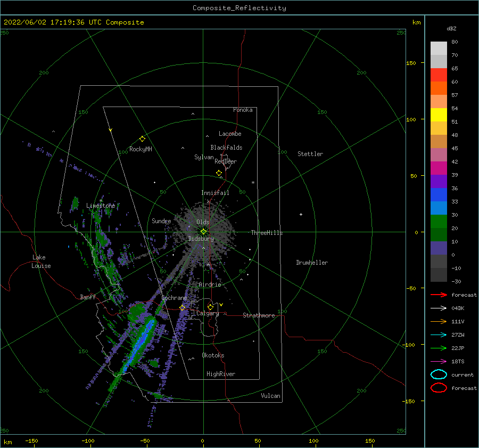The width and height of the screenshot is (479, 448).
Task: Click the red 65 dBZ color swatch
Action: point(439,75)
